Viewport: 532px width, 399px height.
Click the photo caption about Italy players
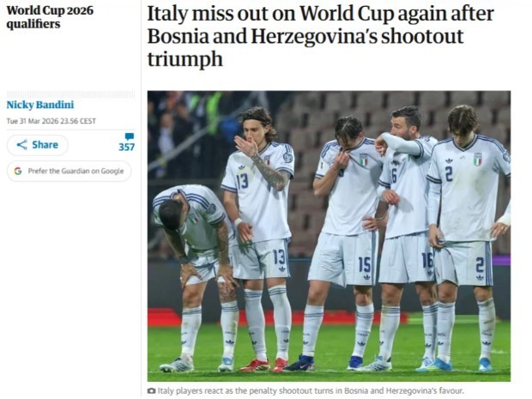pos(311,391)
